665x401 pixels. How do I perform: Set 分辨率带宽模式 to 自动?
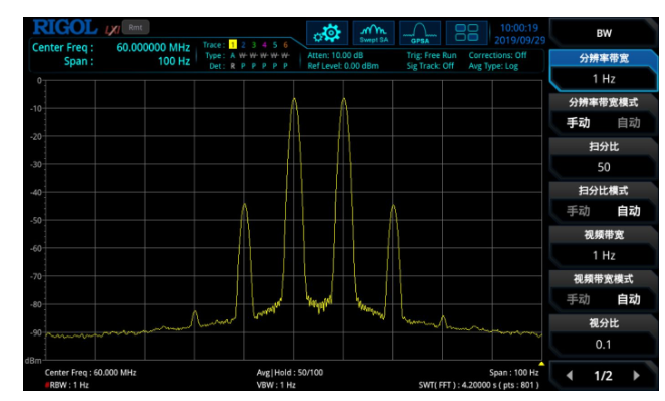coord(629,123)
